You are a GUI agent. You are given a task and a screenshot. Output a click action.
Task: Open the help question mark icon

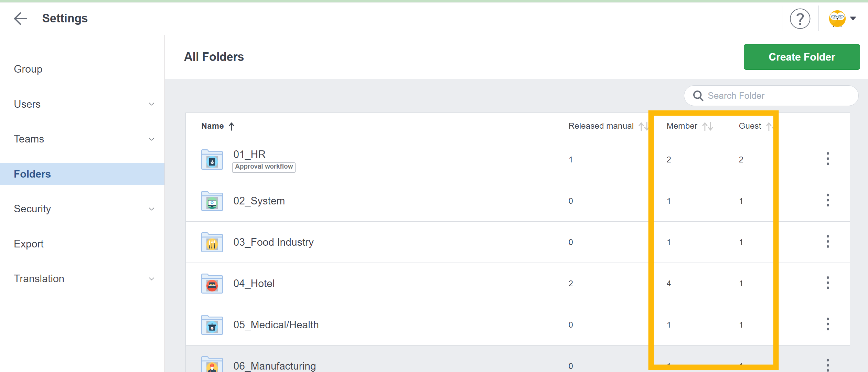click(800, 19)
